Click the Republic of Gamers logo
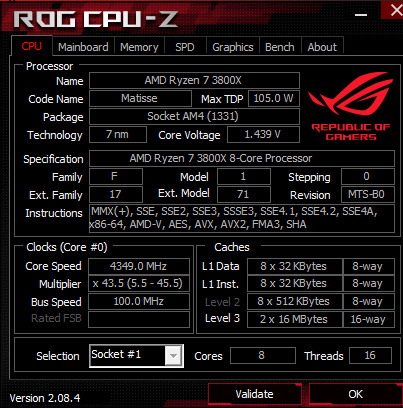The image size is (403, 408). coord(351,107)
